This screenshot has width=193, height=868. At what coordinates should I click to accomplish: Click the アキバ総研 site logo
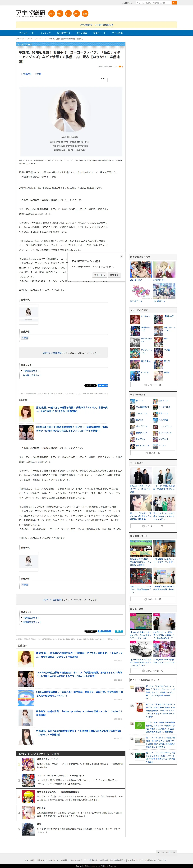pyautogui.click(x=30, y=13)
